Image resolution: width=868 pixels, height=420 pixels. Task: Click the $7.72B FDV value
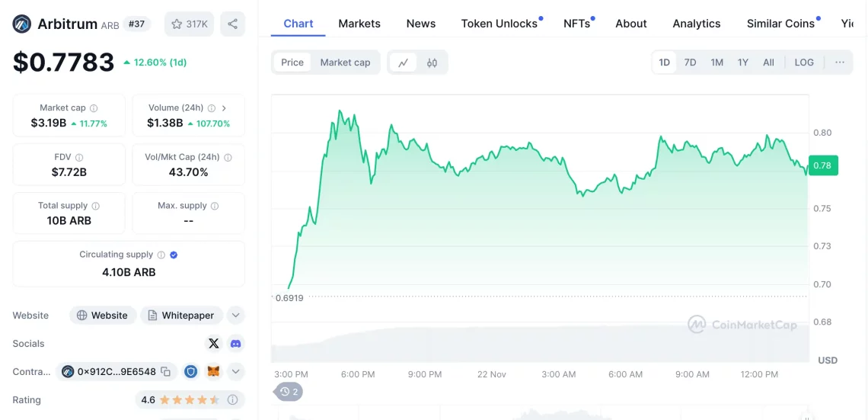coord(69,172)
